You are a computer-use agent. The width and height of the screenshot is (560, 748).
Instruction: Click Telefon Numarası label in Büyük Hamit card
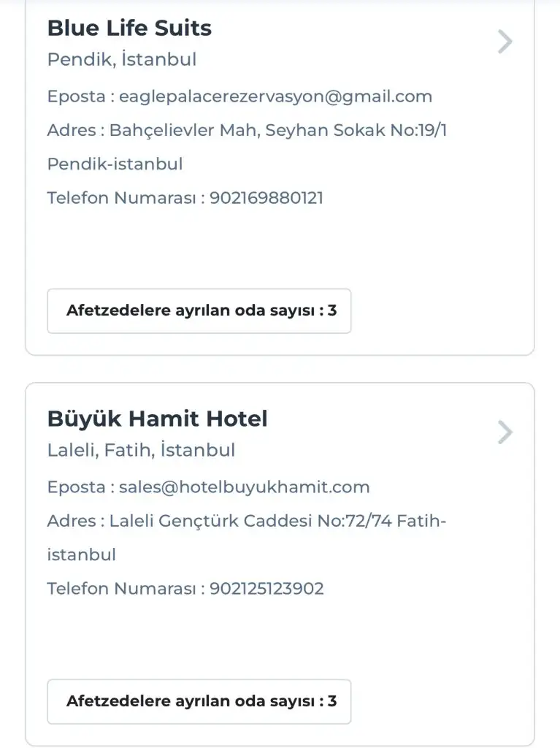(x=121, y=589)
